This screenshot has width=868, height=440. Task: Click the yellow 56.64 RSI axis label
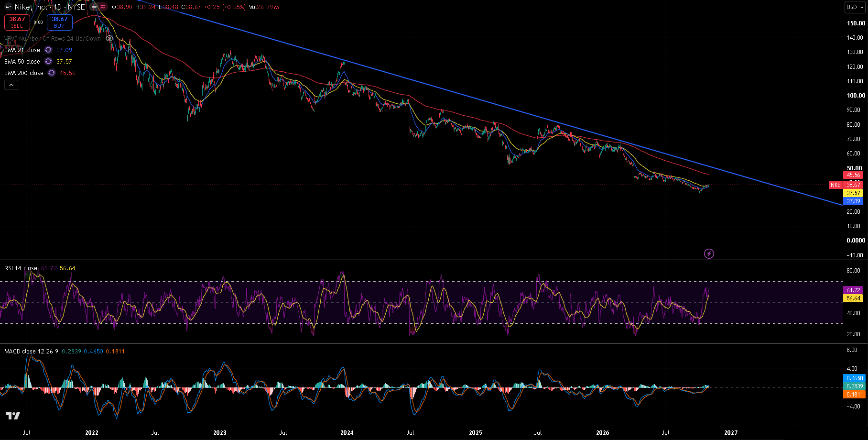(x=854, y=298)
